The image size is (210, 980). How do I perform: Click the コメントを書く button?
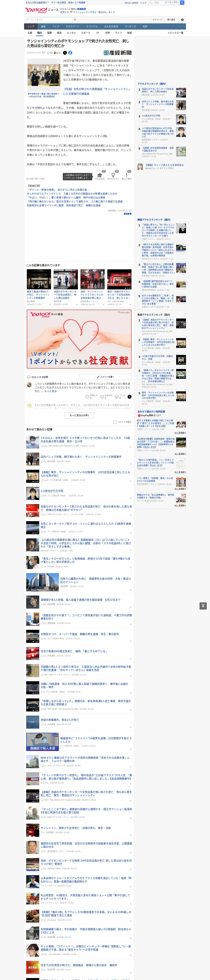click(x=105, y=377)
